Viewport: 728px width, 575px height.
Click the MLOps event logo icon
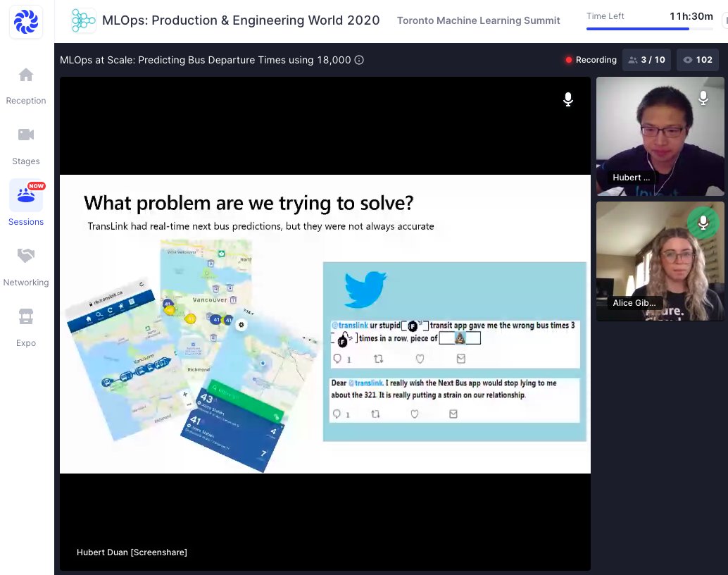84,20
